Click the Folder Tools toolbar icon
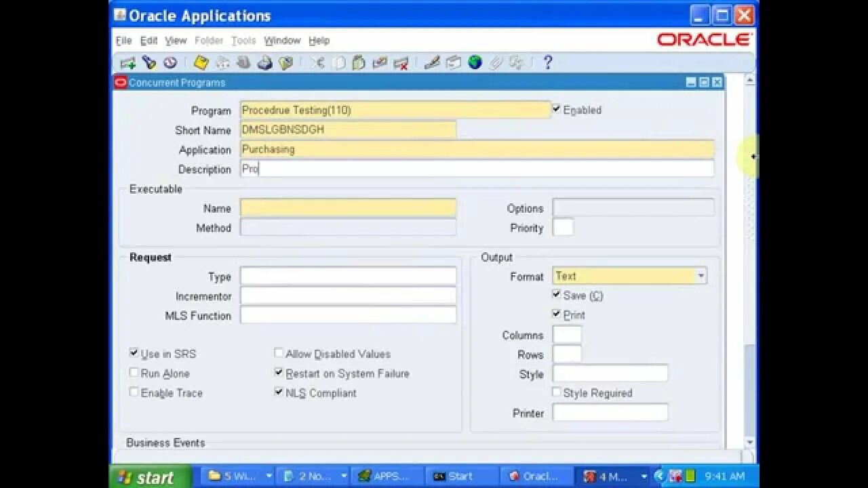This screenshot has height=488, width=868. pyautogui.click(x=517, y=63)
